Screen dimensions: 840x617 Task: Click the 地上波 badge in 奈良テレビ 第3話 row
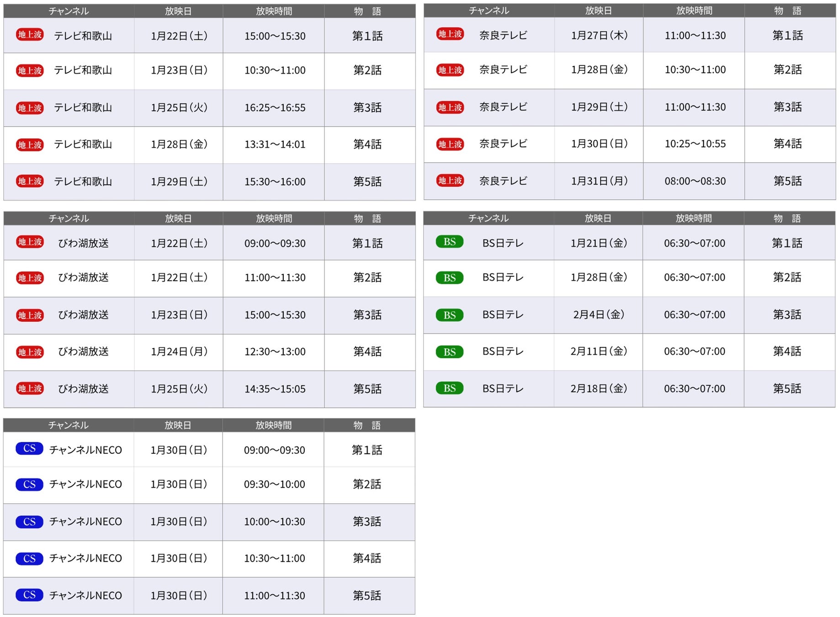(x=450, y=107)
